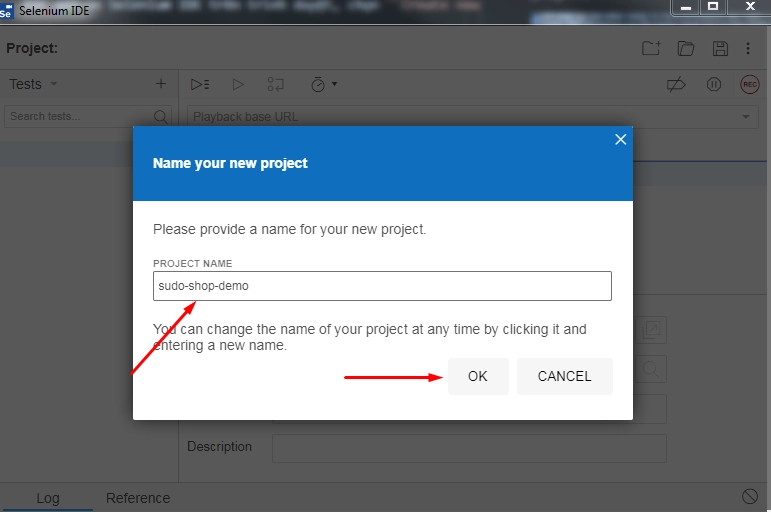Viewport: 771px width, 512px height.
Task: Click the Project Name input field
Action: [382, 286]
